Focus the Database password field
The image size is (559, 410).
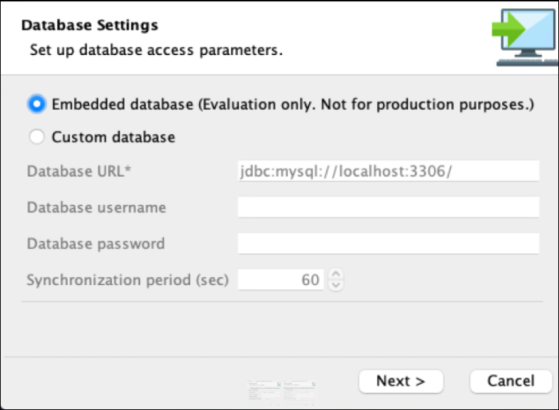389,244
